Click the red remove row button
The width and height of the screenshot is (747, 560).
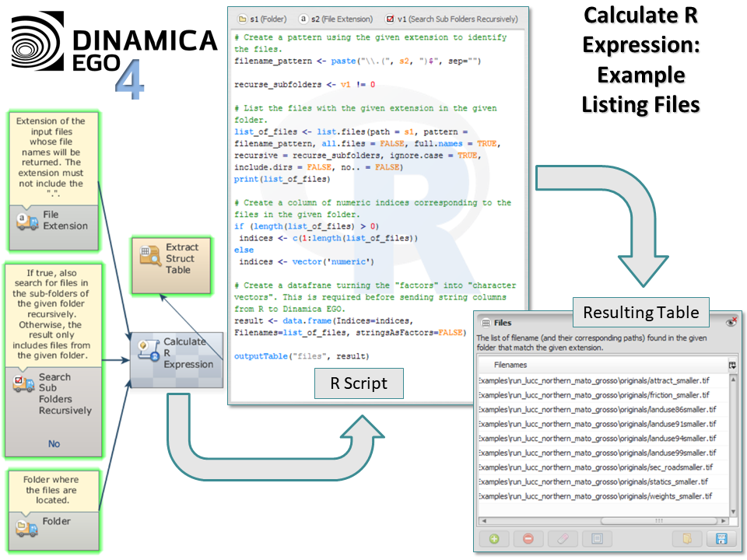pos(528,538)
